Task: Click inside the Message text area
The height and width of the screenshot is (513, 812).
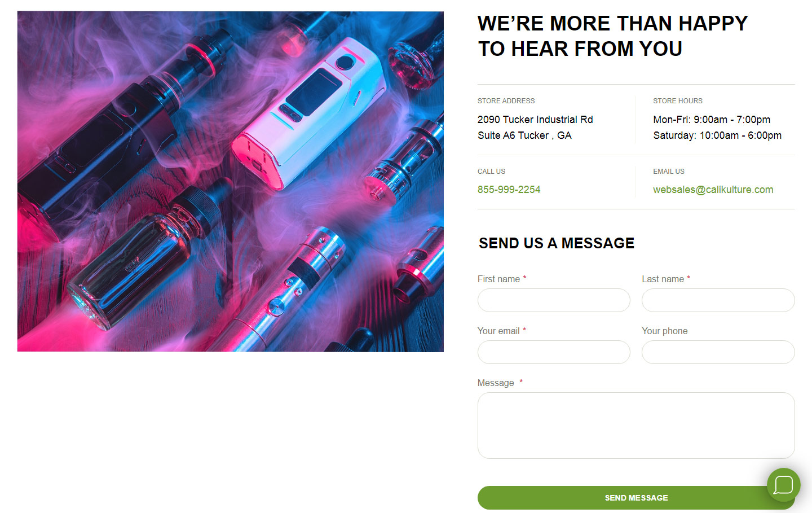Action: tap(636, 426)
